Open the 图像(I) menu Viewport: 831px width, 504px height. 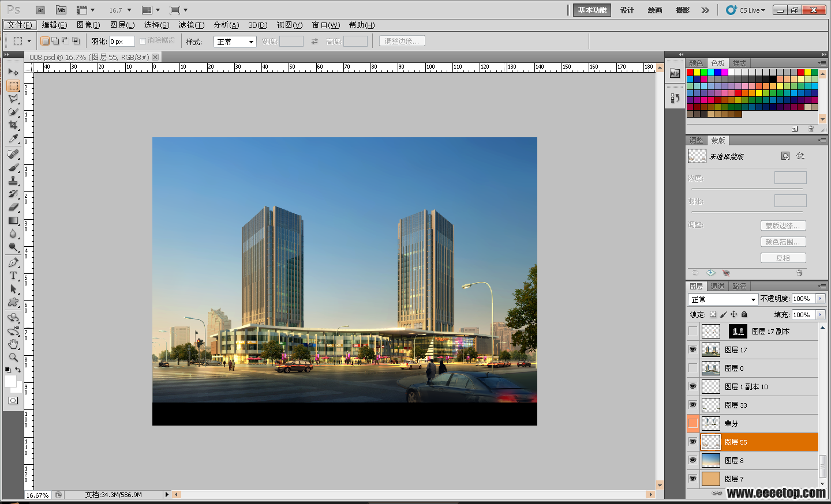point(88,25)
